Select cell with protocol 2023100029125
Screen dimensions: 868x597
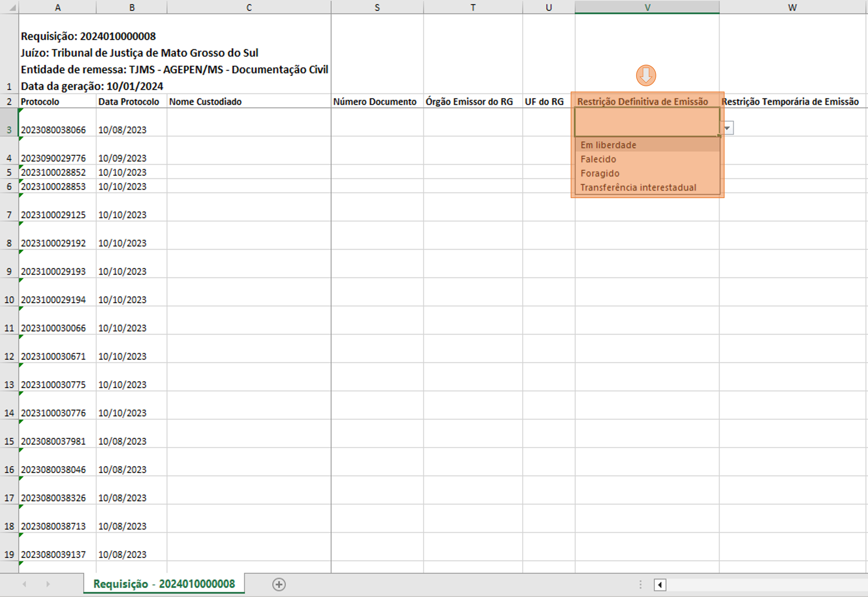click(57, 207)
